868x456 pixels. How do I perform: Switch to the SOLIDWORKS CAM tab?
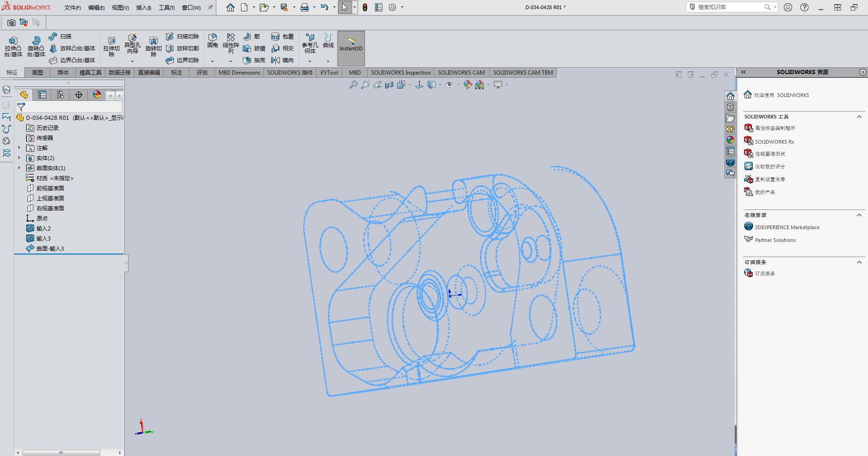click(x=461, y=73)
